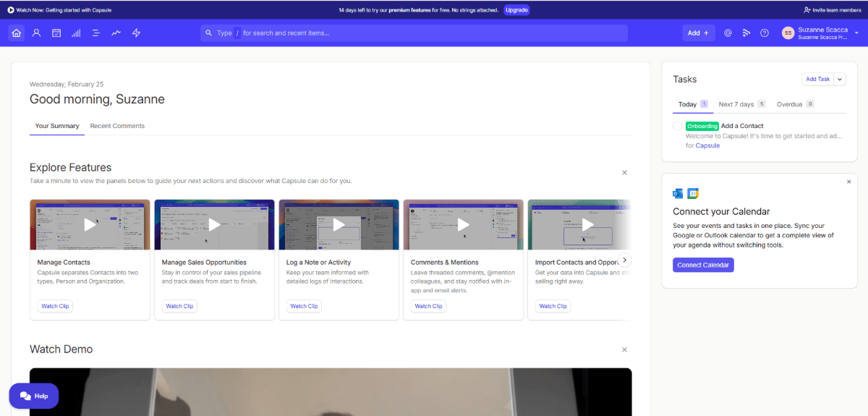Screen dimensions: 868x416
Task: Click the Good morning, Suzanne heading
Action: (97, 99)
